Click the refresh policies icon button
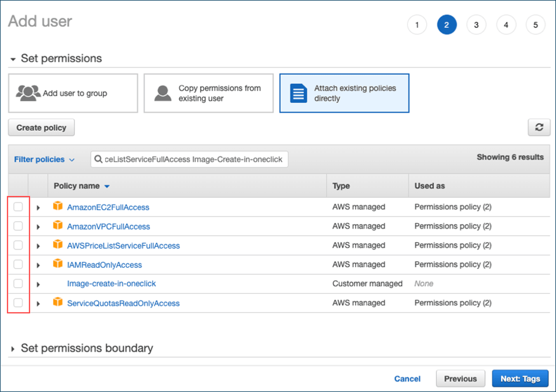The height and width of the screenshot is (392, 556). 539,128
